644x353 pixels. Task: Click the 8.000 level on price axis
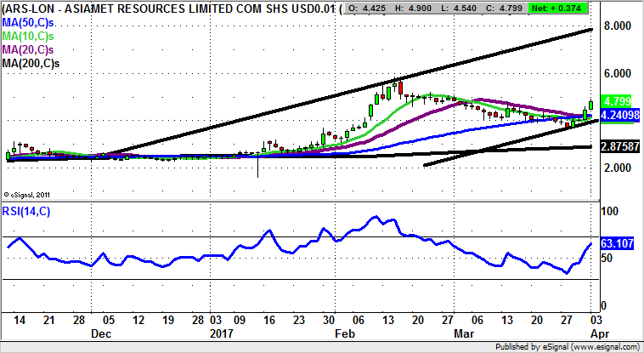pyautogui.click(x=616, y=26)
